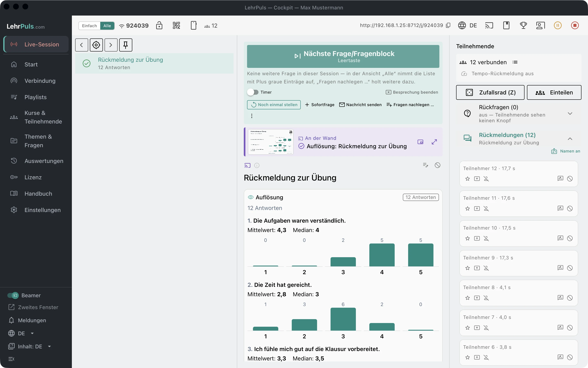Go to Einstellungen in the sidebar
588x368 pixels.
tap(36, 210)
